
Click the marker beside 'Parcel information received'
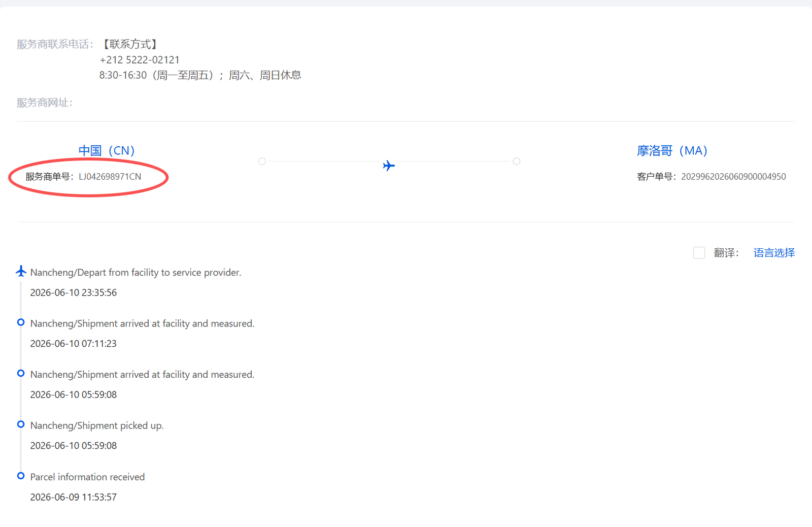point(21,476)
